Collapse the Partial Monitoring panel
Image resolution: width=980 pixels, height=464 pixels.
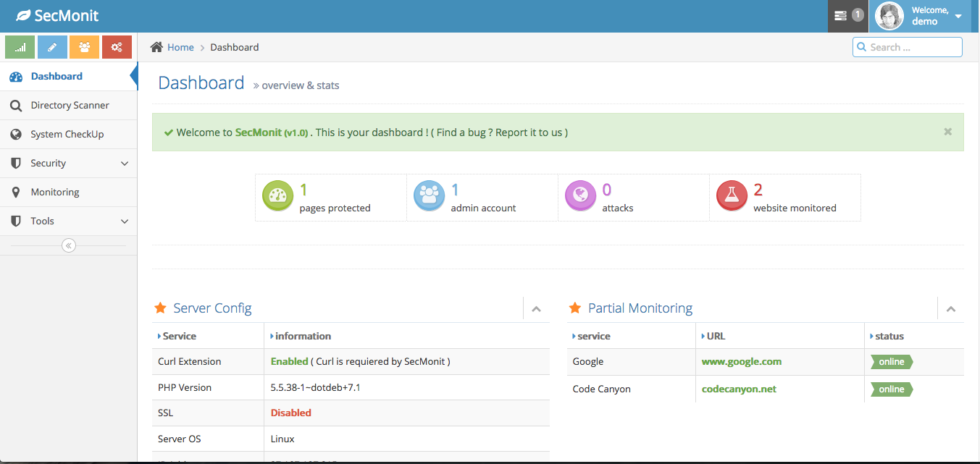click(951, 309)
